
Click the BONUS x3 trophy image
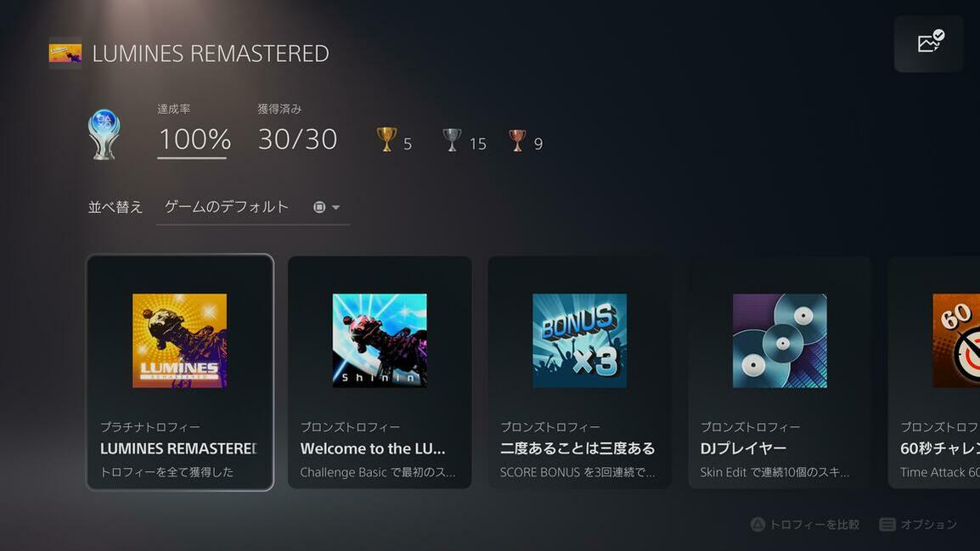(x=579, y=340)
